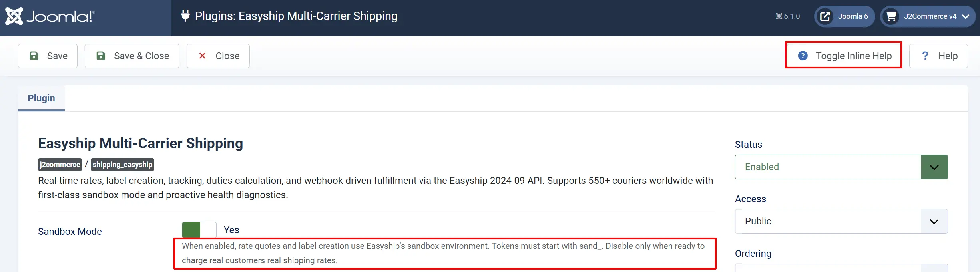Click the Toggle Inline Help button

[843, 55]
